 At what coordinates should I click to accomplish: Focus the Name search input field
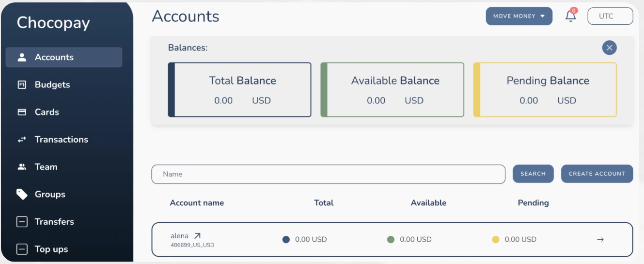[x=328, y=174]
